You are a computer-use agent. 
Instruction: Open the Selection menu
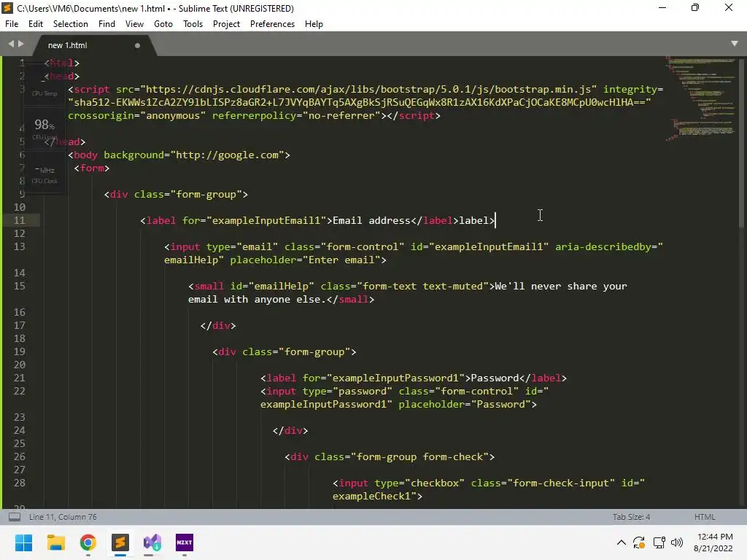click(x=71, y=24)
